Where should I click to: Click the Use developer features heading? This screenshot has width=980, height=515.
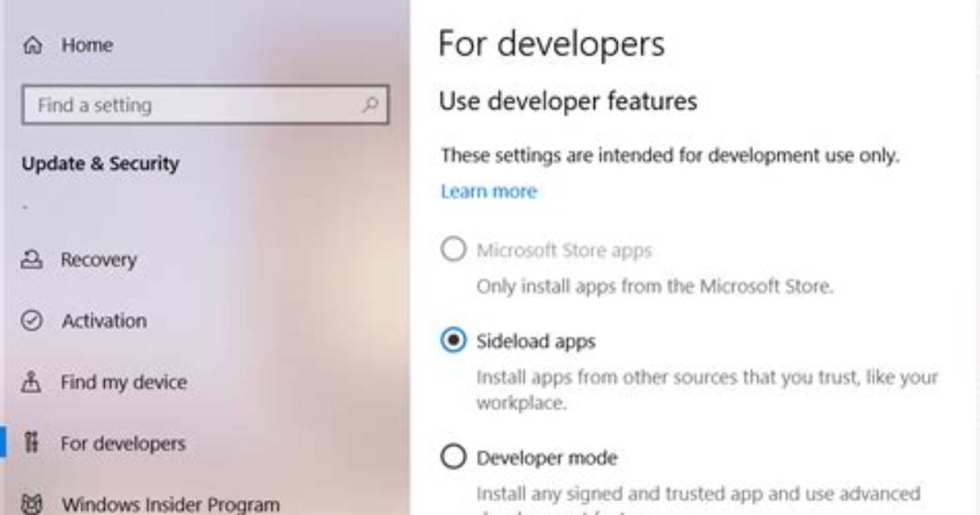[568, 101]
